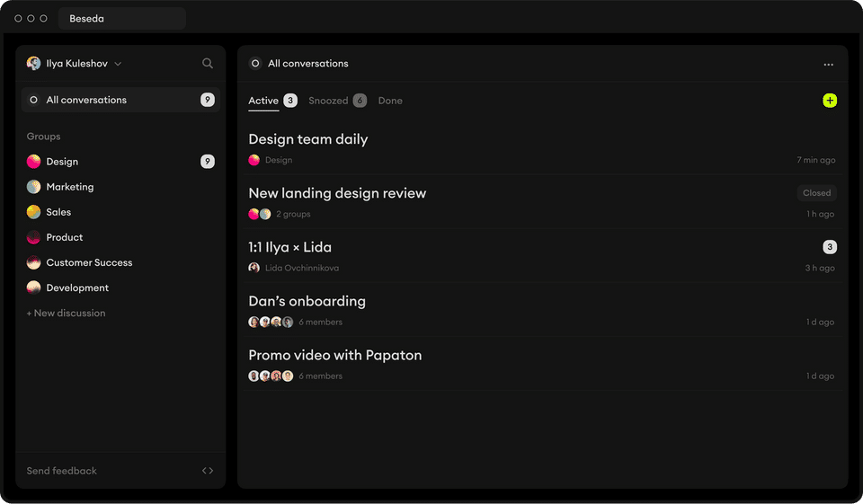Click 6 members label under Promo video
Screen dimensions: 863x504
coord(320,376)
